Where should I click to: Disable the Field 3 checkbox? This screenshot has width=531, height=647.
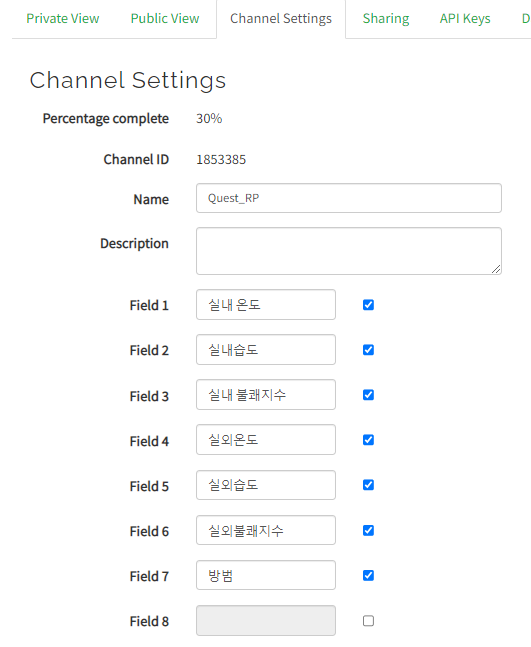[368, 395]
